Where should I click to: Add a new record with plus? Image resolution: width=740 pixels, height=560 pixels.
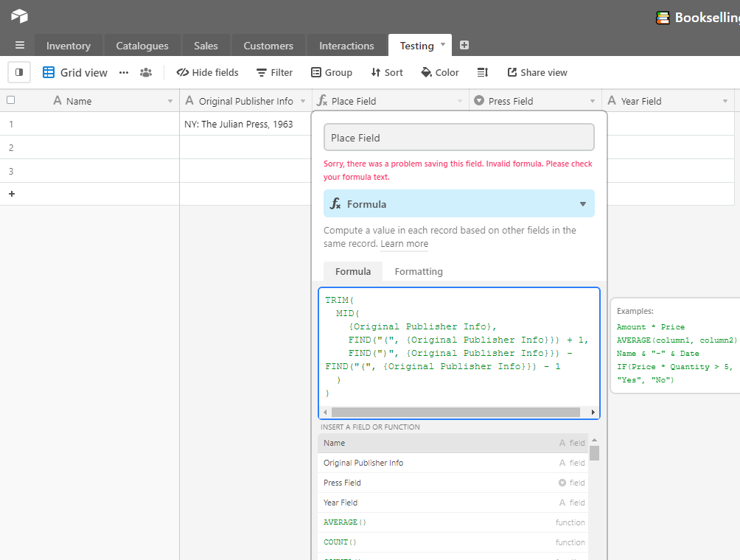coord(12,194)
